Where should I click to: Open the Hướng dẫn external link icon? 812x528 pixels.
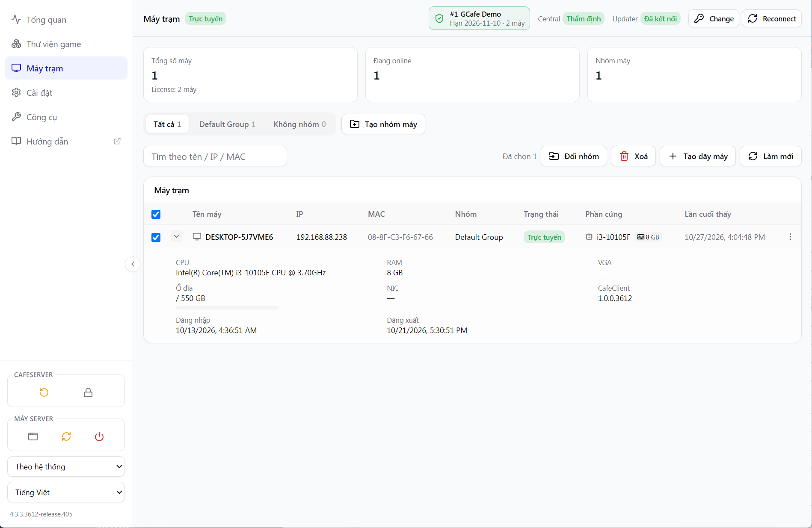click(117, 141)
